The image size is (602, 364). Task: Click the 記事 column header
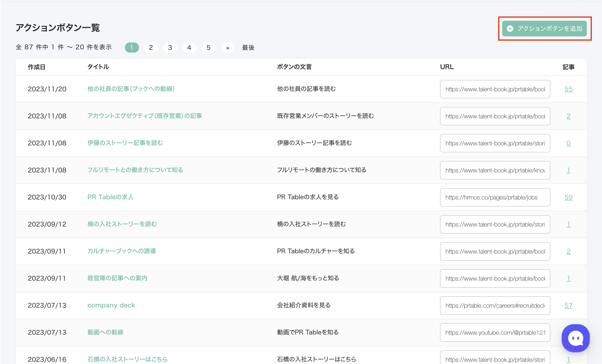coord(568,67)
